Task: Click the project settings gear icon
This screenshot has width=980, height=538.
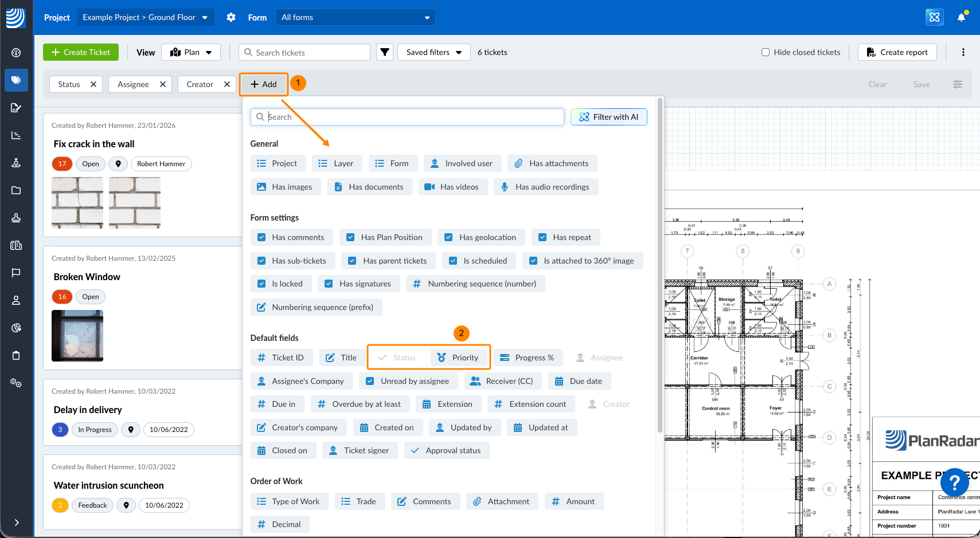Action: (231, 17)
